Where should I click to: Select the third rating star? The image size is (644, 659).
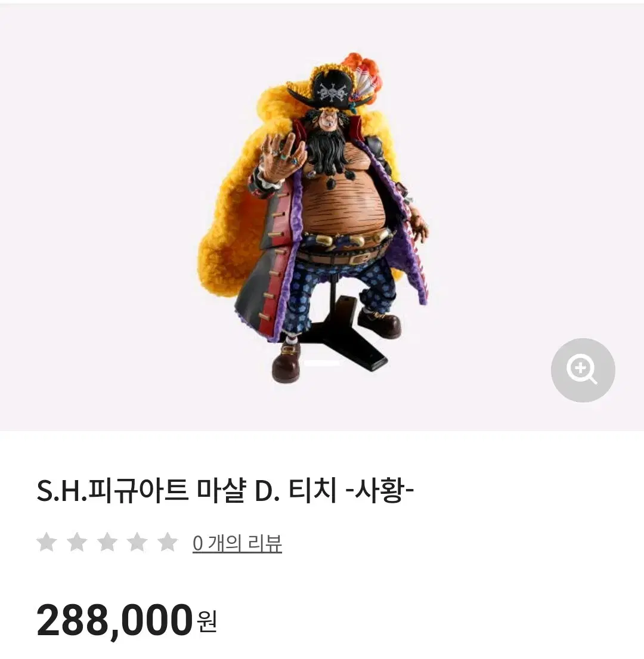coord(107,542)
